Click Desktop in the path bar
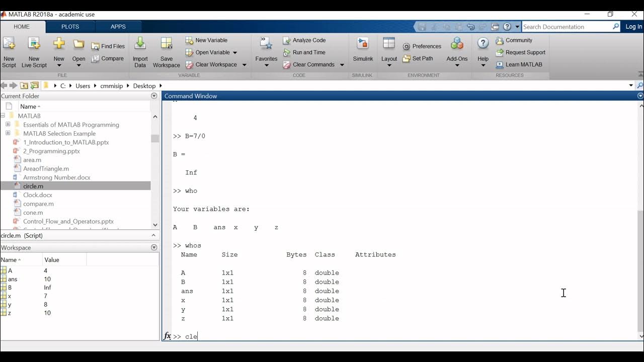Viewport: 644px width, 362px height. [144, 86]
